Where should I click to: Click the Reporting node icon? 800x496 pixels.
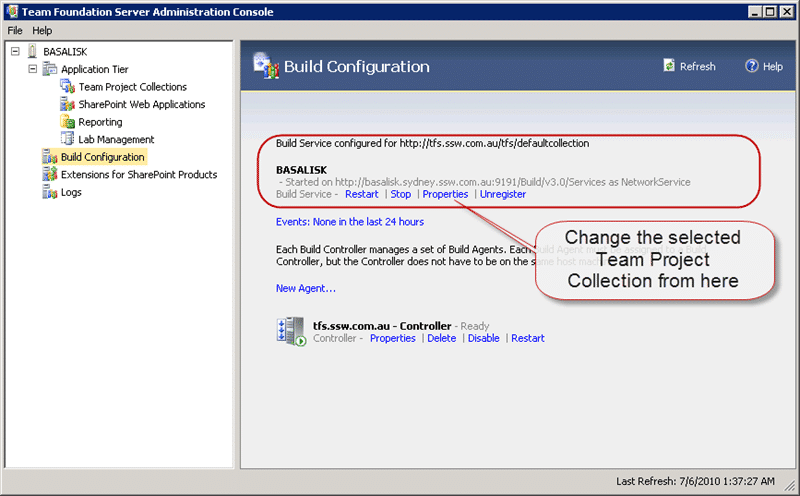click(x=67, y=121)
